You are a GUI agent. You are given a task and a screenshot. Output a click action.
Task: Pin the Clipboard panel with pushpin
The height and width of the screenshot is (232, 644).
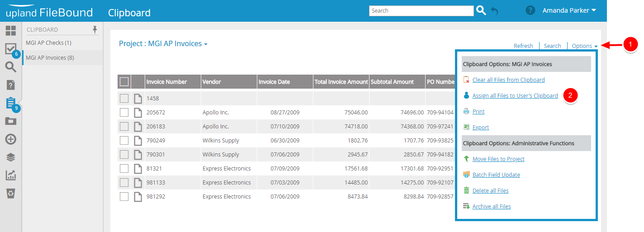pos(95,29)
